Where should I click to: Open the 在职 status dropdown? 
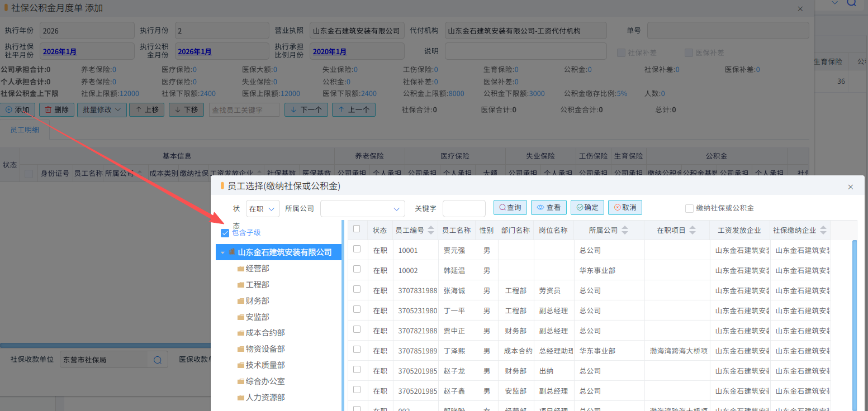click(263, 208)
